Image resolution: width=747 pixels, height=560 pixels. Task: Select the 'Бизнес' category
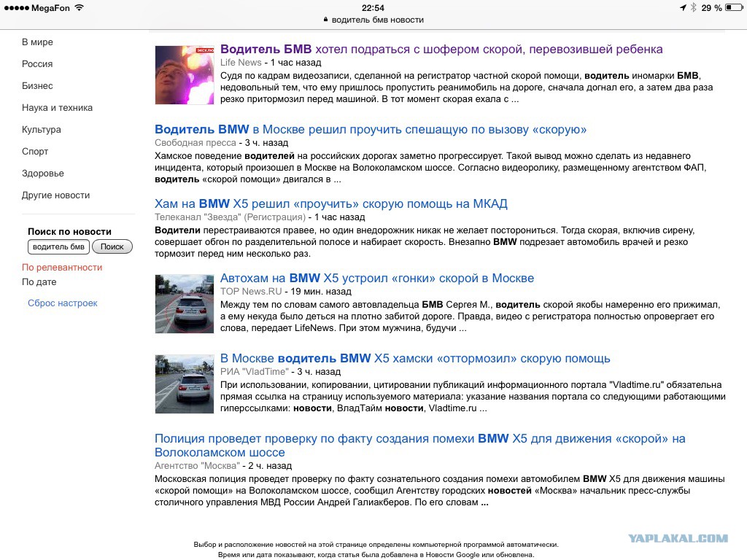point(37,86)
